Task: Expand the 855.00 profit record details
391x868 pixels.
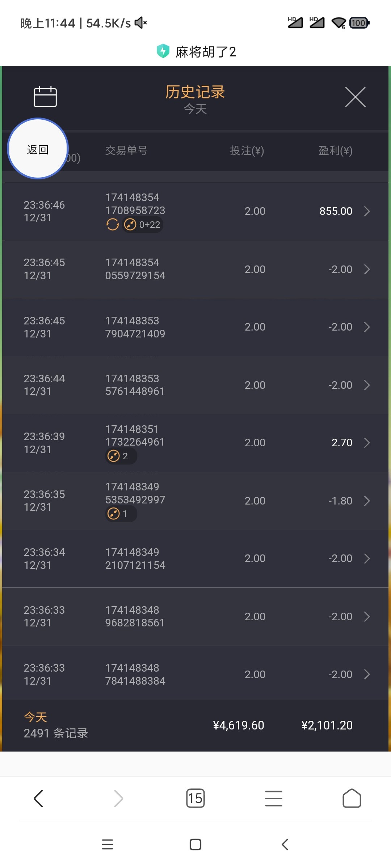Action: pos(367,211)
